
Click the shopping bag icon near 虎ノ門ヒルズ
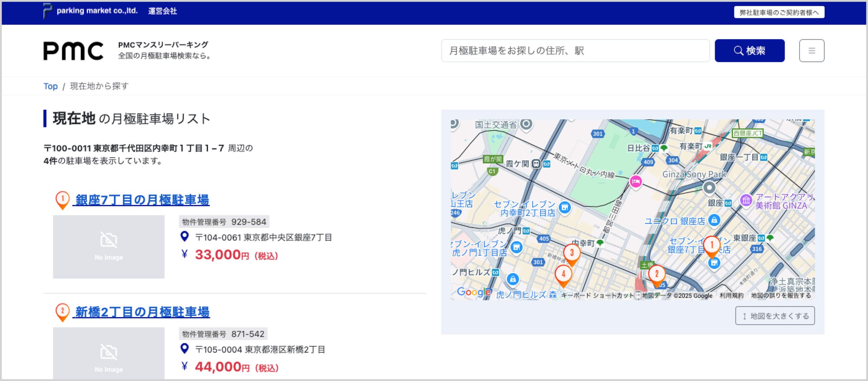click(x=513, y=280)
